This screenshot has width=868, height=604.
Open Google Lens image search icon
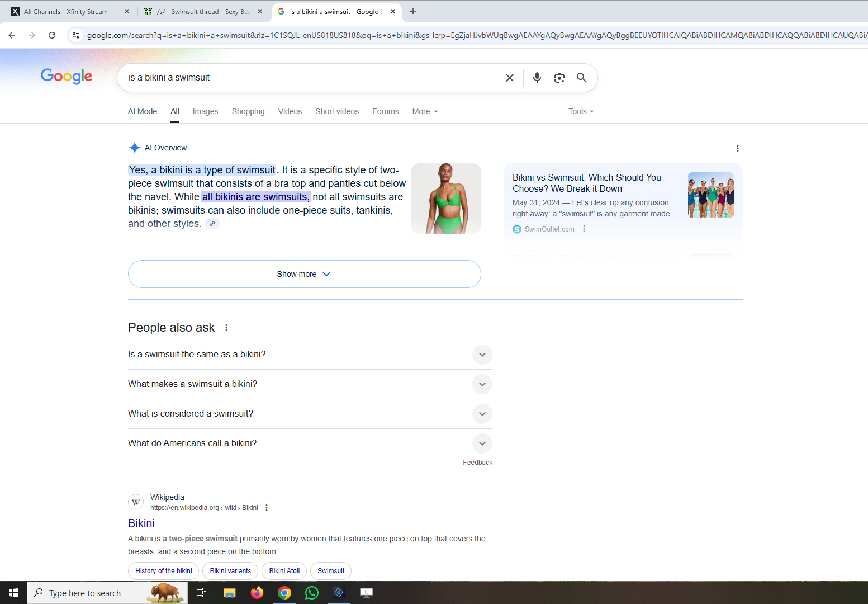tap(559, 78)
